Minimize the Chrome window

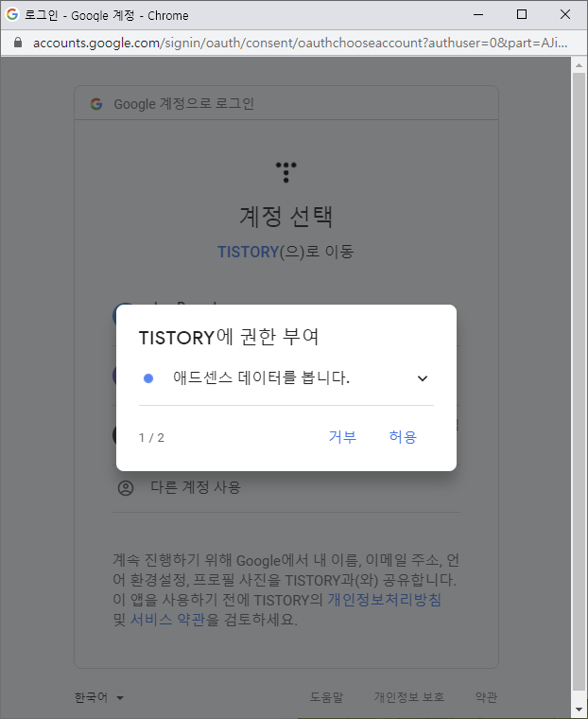[x=478, y=14]
